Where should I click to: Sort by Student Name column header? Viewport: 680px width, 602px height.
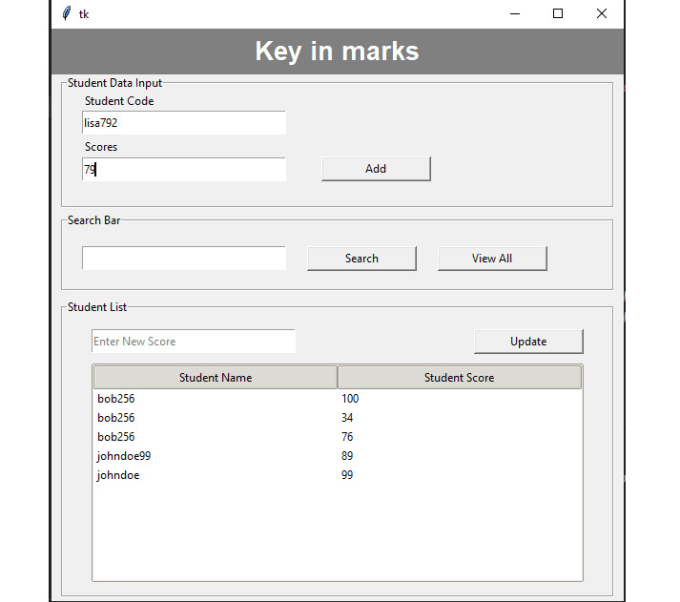(216, 377)
